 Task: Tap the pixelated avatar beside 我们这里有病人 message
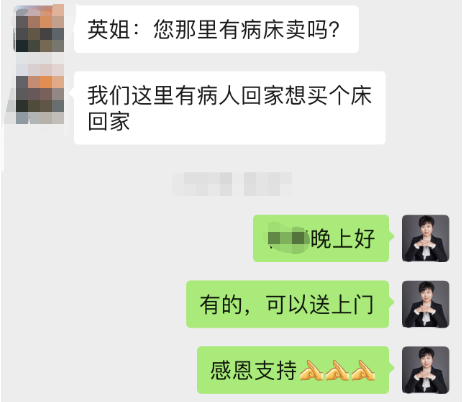click(x=40, y=99)
